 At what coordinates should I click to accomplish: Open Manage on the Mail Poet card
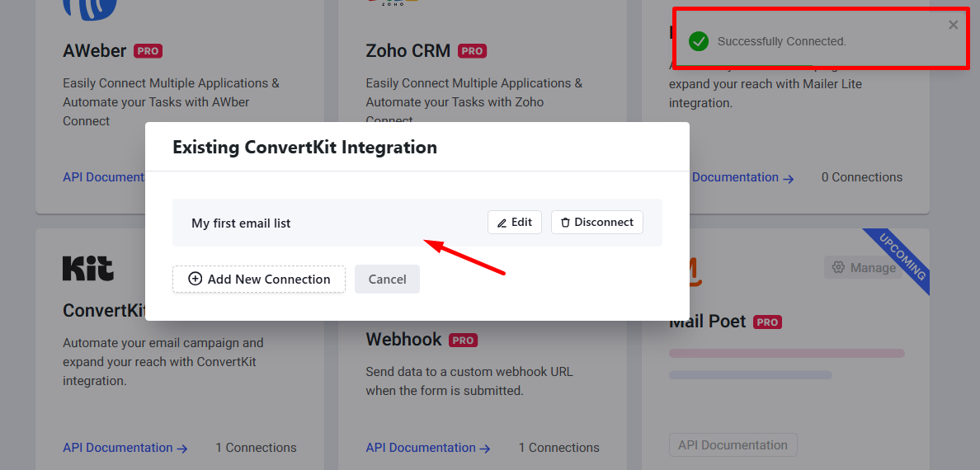pos(864,267)
